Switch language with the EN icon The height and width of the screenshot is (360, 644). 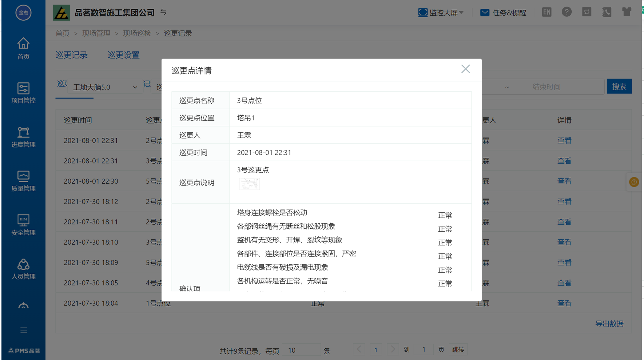click(x=546, y=12)
